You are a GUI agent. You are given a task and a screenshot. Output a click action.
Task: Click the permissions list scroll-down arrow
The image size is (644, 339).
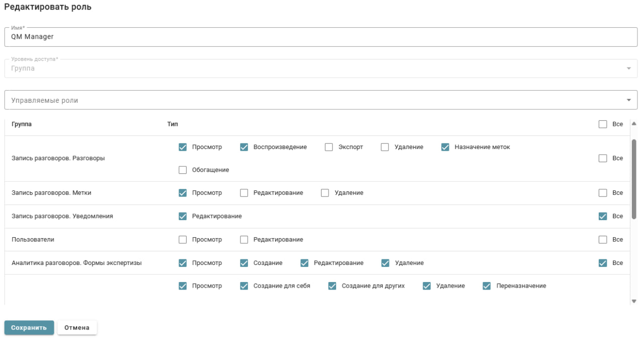point(633,301)
